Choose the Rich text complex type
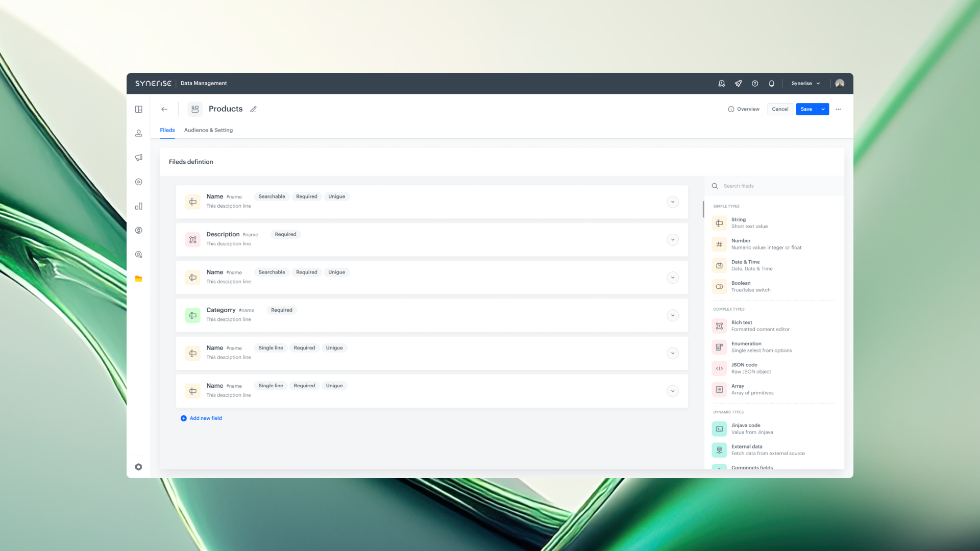The height and width of the screenshot is (551, 980). pyautogui.click(x=742, y=325)
